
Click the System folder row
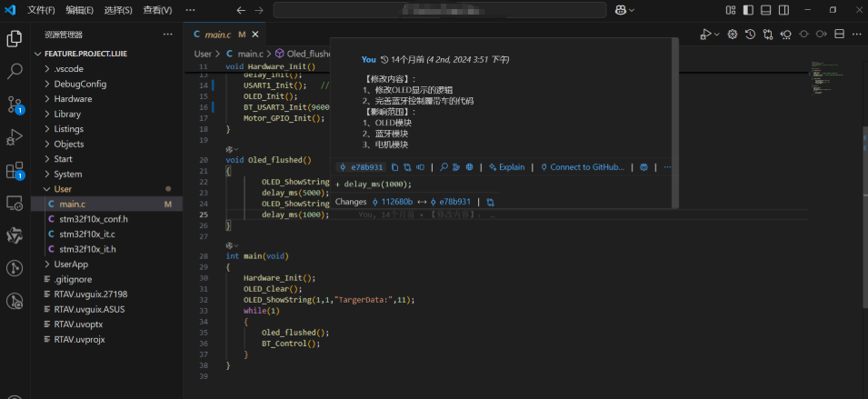tap(106, 175)
